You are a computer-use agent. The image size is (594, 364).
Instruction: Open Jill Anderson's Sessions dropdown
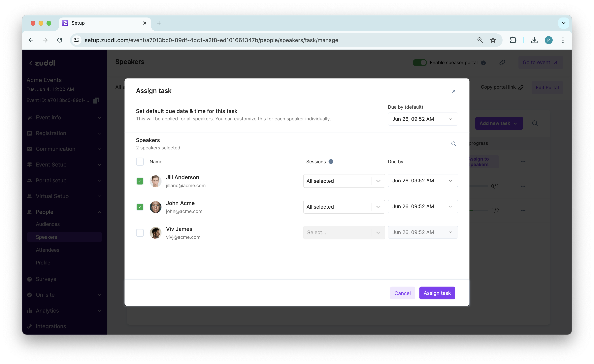344,181
